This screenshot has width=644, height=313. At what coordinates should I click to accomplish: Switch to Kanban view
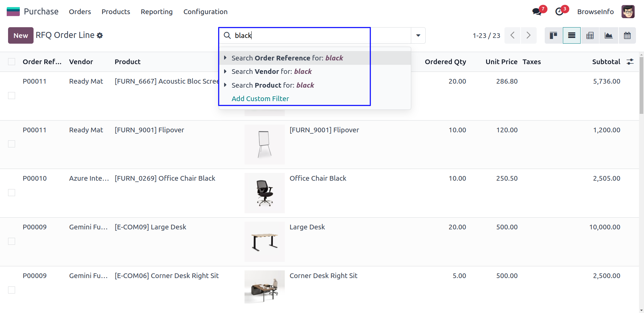[x=553, y=36]
